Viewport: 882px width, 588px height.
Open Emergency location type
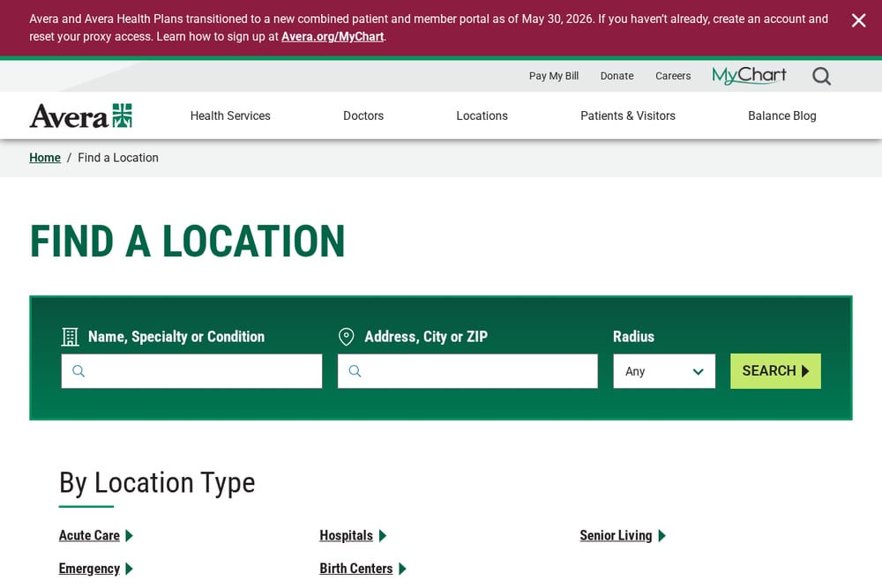coord(89,569)
